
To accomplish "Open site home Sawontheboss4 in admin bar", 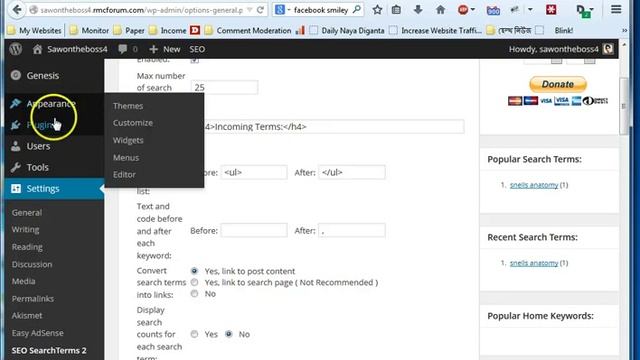I will click(70, 49).
